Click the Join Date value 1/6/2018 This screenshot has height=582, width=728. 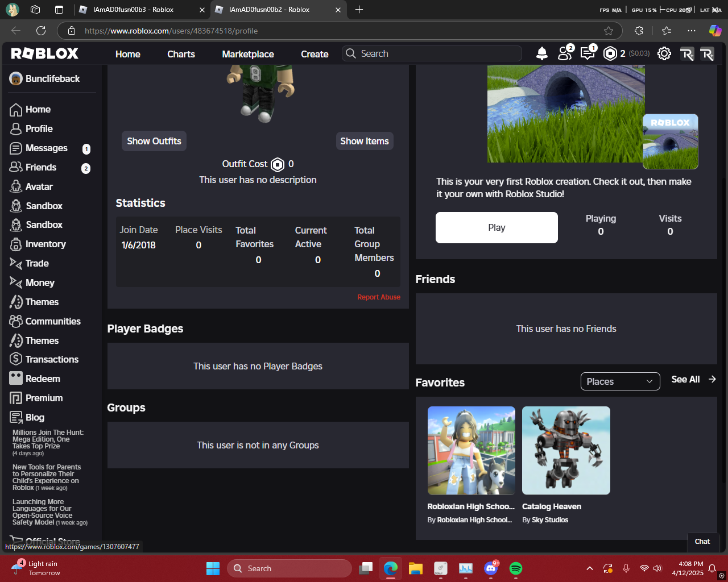click(139, 245)
